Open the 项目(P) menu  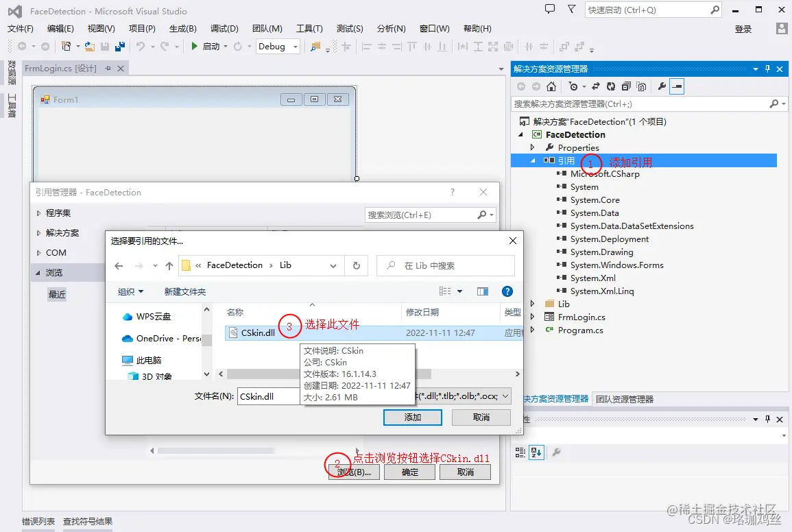coord(142,29)
